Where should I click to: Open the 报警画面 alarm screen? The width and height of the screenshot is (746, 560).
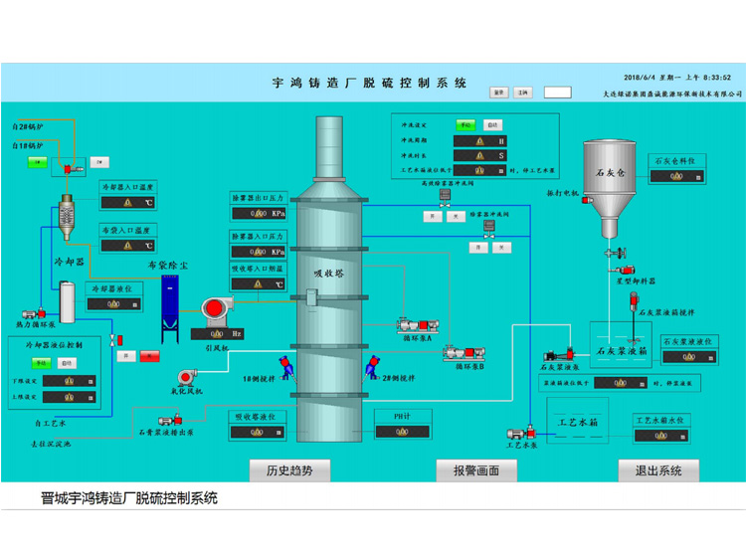click(x=476, y=470)
